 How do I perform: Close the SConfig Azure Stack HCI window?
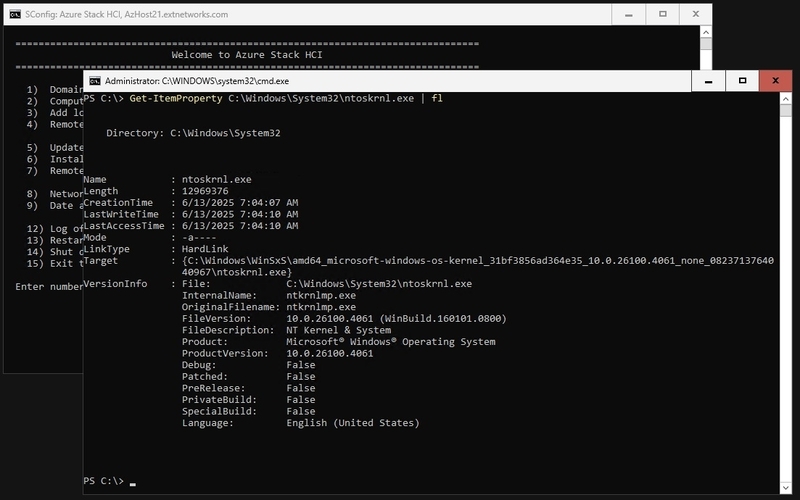(695, 15)
